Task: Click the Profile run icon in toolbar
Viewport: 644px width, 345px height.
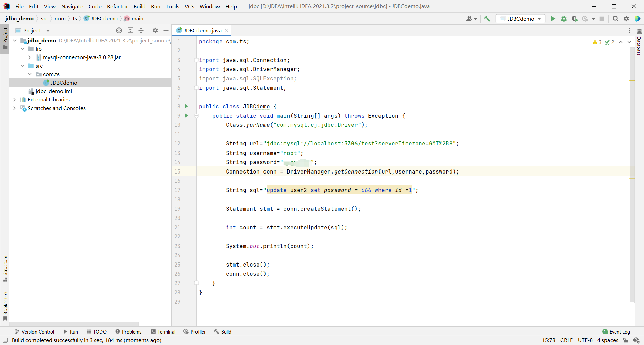Action: coord(585,19)
